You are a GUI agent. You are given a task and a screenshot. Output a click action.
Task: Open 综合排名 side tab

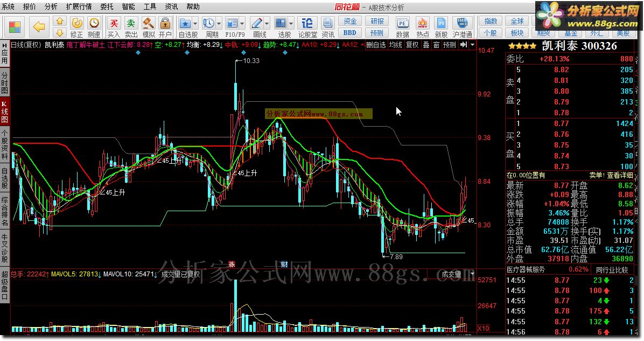[4, 211]
